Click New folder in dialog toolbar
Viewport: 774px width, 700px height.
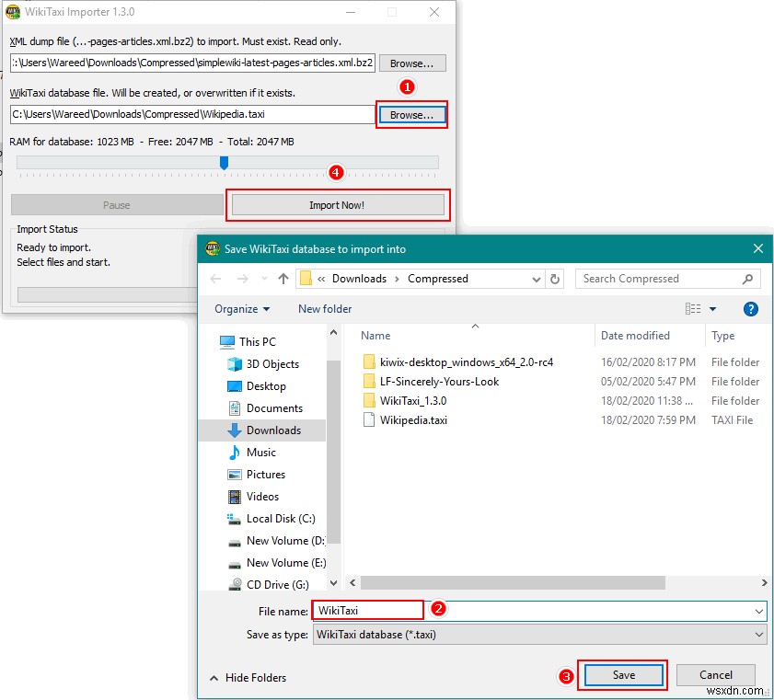point(325,309)
